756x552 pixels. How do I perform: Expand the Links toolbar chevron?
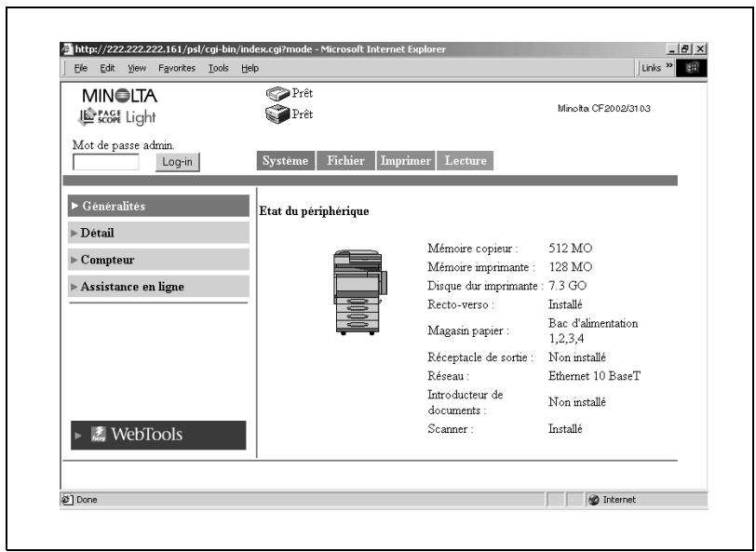[669, 65]
